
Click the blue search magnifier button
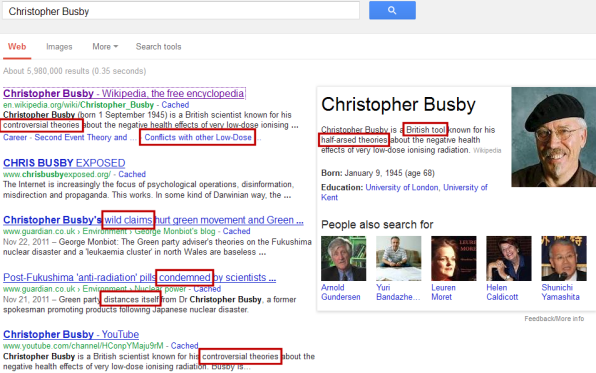tap(392, 10)
